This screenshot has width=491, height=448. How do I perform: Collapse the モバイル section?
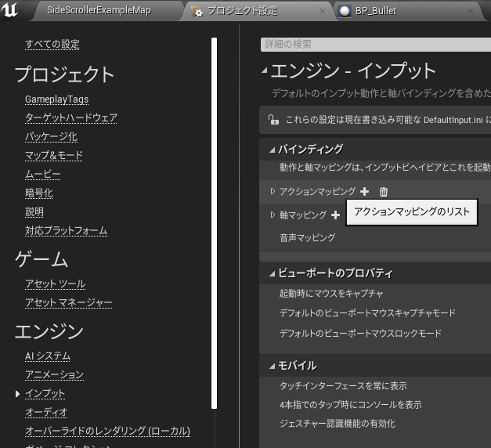coord(272,367)
